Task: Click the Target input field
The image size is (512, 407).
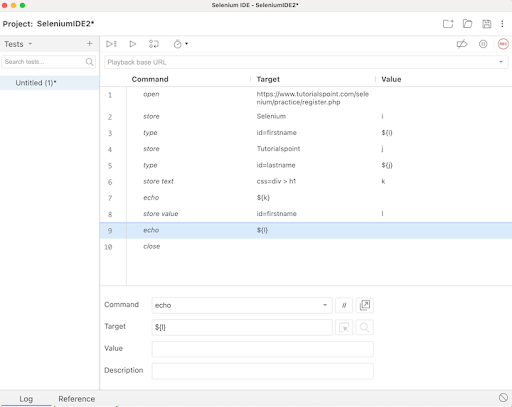Action: point(242,327)
